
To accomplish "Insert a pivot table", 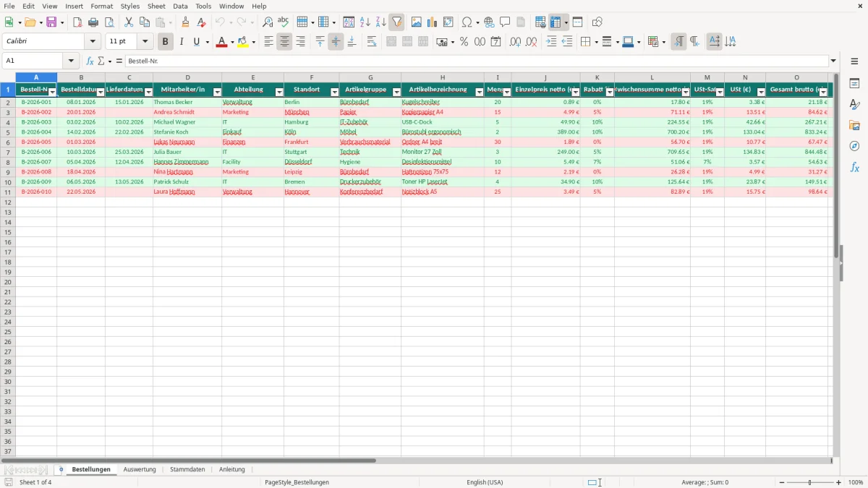I will pos(448,22).
